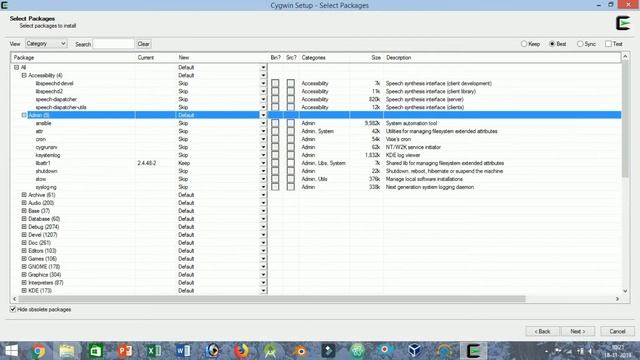Check the Src? box for cron

tap(290, 139)
